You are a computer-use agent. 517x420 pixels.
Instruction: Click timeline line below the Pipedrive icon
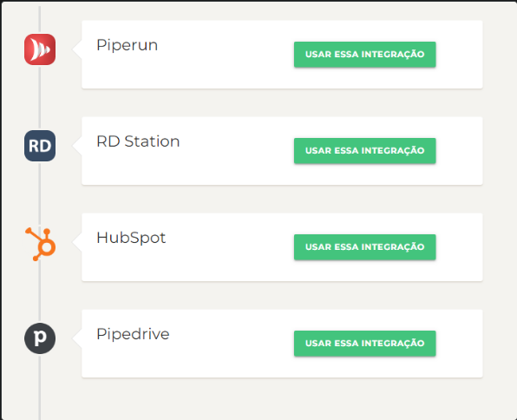(x=40, y=387)
